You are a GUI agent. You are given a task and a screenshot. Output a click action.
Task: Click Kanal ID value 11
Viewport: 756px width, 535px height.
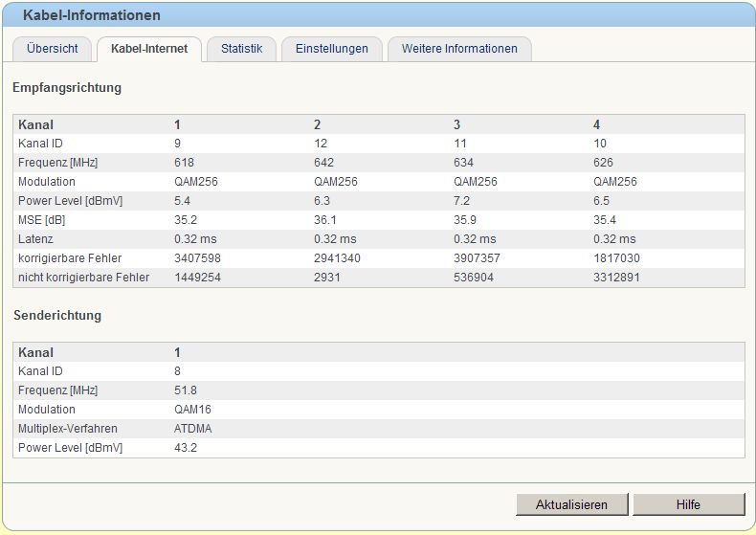[x=460, y=144]
